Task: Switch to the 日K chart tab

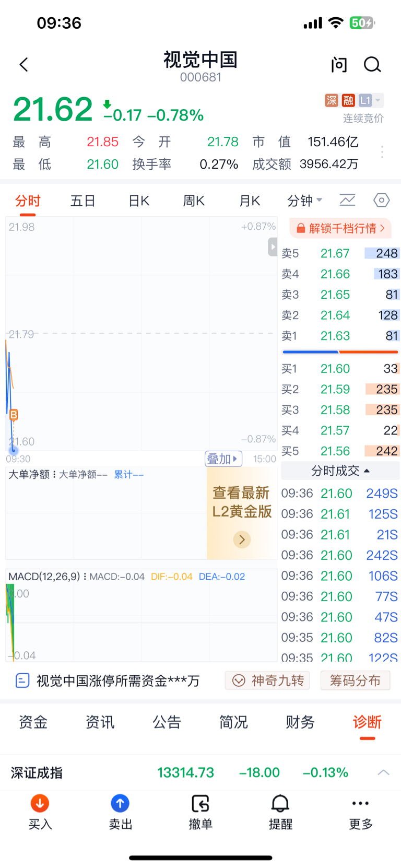Action: click(x=139, y=201)
